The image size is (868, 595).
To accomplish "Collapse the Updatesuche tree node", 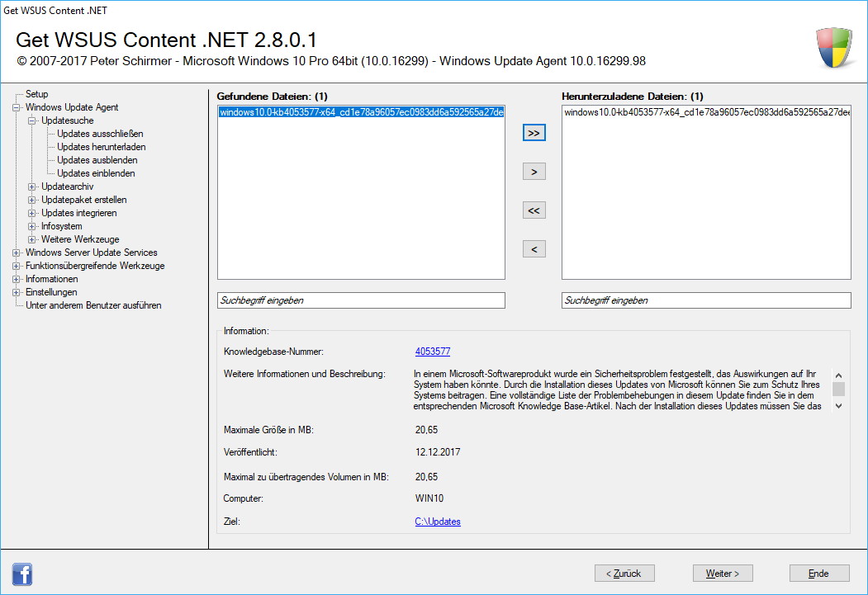I will coord(32,120).
